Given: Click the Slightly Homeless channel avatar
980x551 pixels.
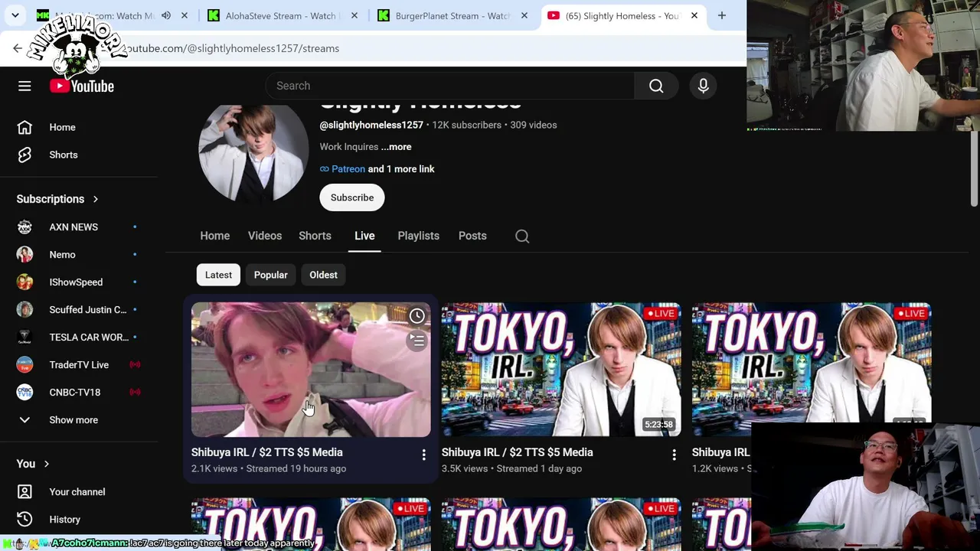Looking at the screenshot, I should click(x=253, y=149).
